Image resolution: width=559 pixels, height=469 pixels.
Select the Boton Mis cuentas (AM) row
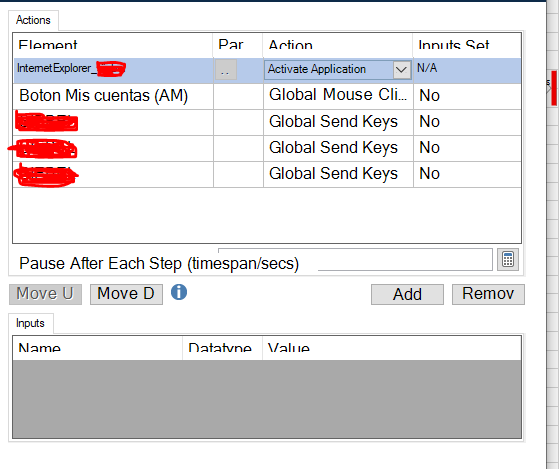267,96
